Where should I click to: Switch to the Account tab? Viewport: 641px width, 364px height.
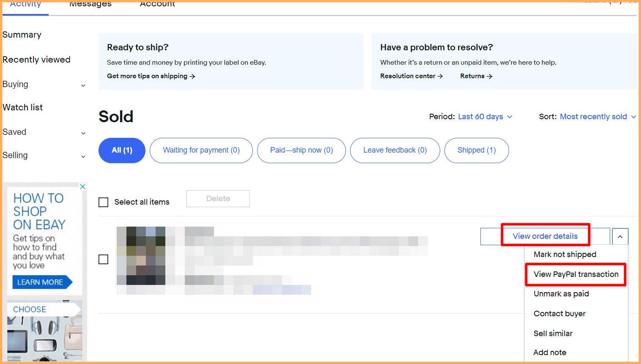click(157, 4)
